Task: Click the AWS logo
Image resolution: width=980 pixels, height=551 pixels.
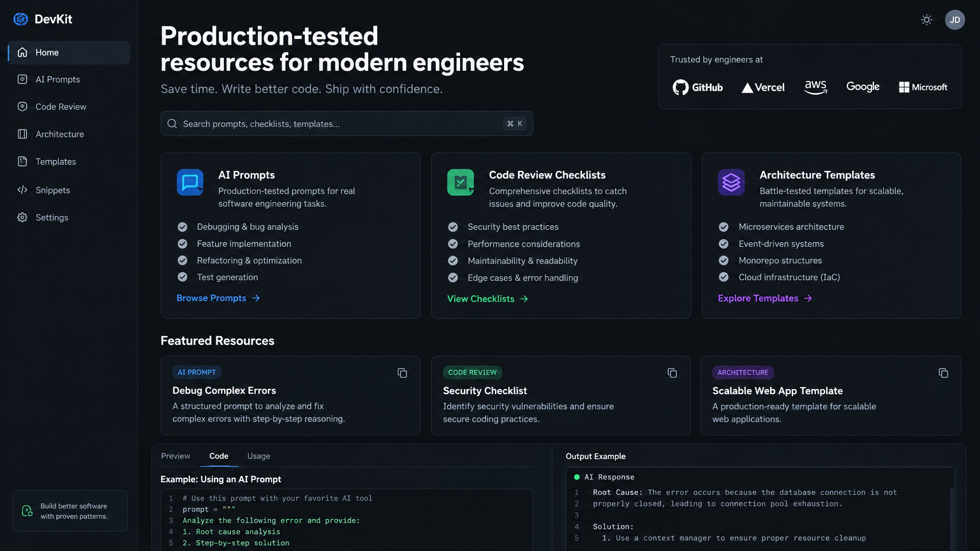Action: click(815, 87)
